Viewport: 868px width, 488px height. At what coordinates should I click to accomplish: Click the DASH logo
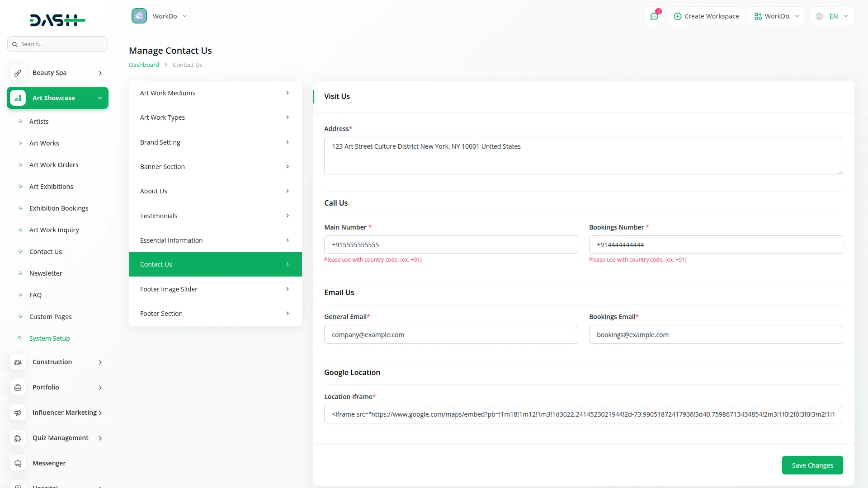pyautogui.click(x=57, y=20)
